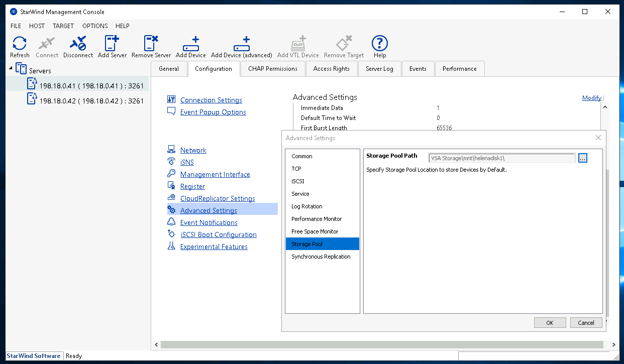The height and width of the screenshot is (364, 624).
Task: Click the horizontal scrollbar right arrow
Action: tap(613, 345)
